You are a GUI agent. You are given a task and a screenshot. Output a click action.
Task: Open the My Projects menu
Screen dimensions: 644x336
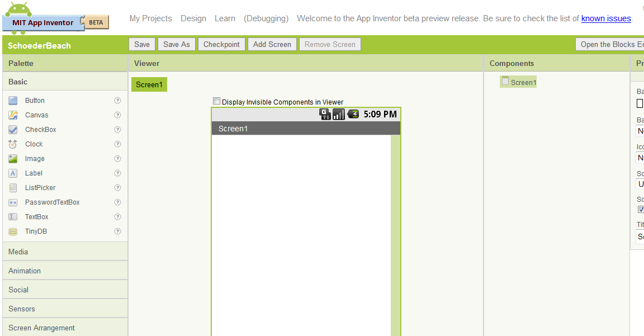tap(150, 18)
